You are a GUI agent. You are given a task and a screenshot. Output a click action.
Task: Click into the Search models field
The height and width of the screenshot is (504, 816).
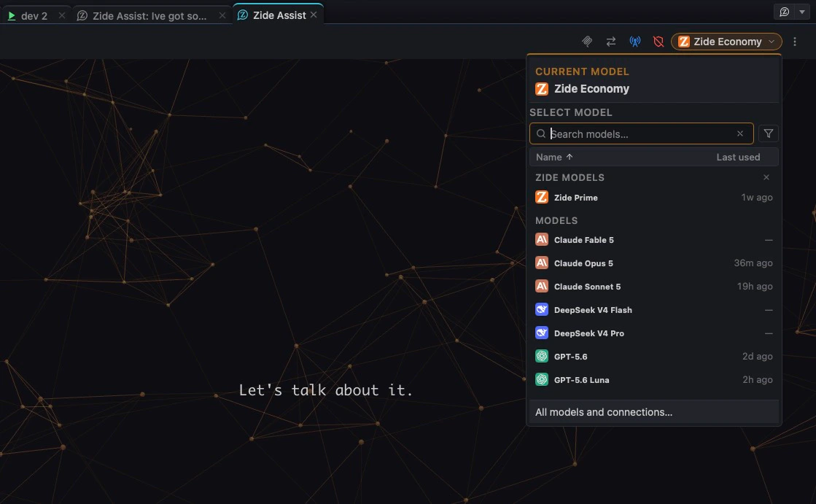coord(641,133)
